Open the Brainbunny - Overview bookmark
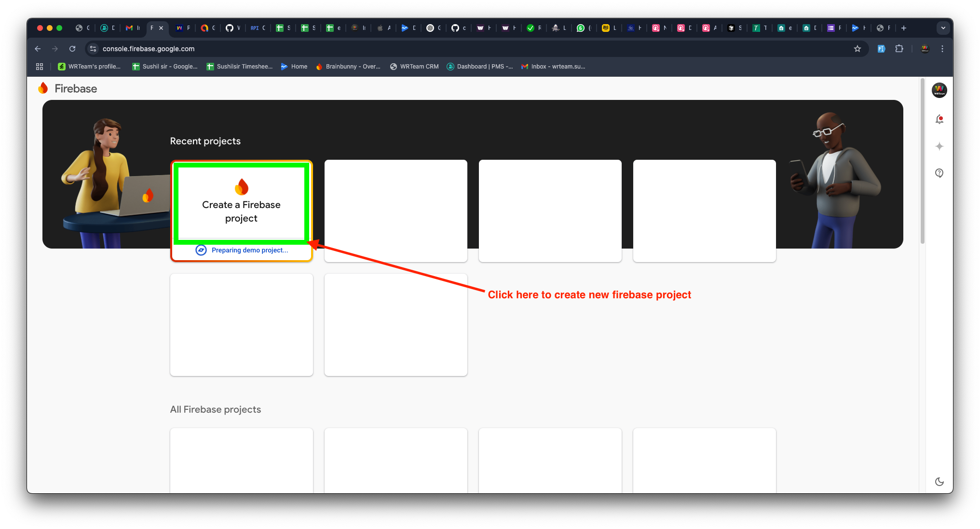Viewport: 980px width, 529px height. pos(348,67)
